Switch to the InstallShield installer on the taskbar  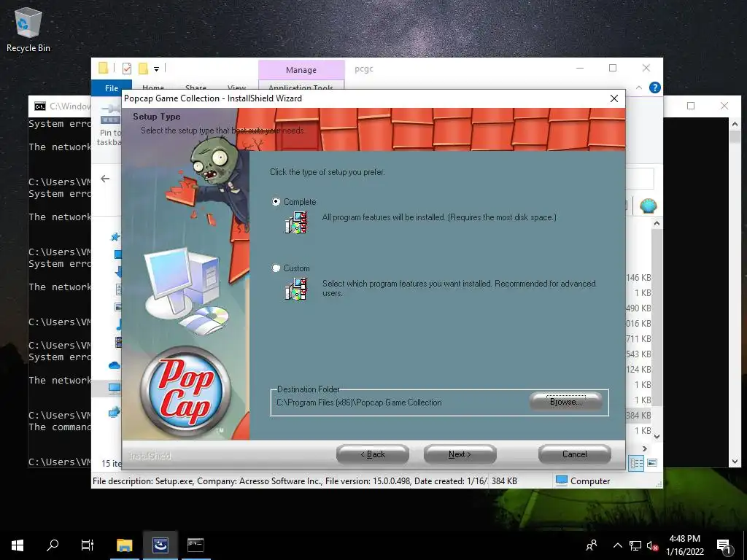[x=160, y=545]
